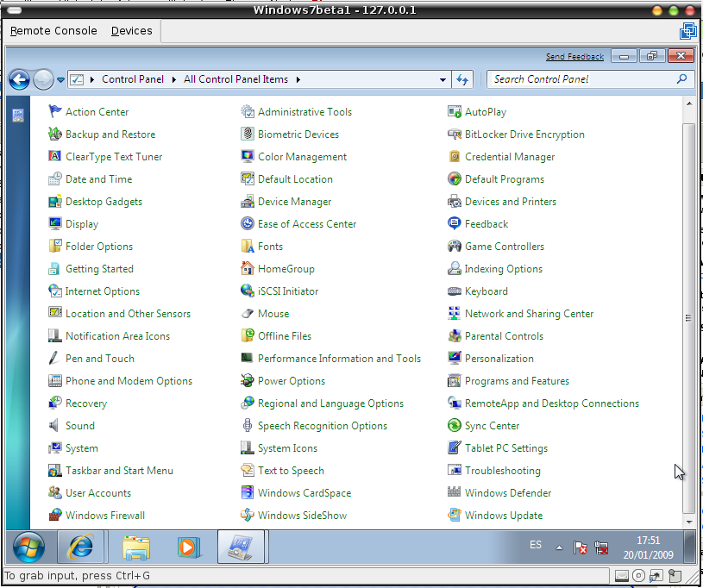Open the Remote Console menu
Image resolution: width=703 pixels, height=588 pixels.
tap(53, 30)
